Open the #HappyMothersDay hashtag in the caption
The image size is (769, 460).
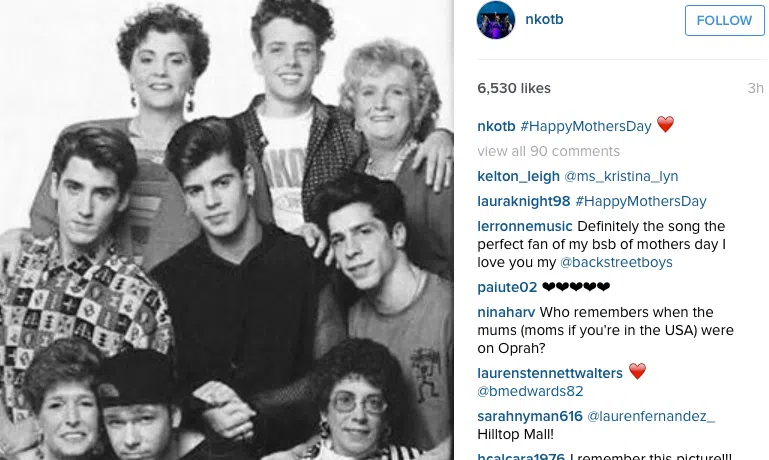pos(586,126)
